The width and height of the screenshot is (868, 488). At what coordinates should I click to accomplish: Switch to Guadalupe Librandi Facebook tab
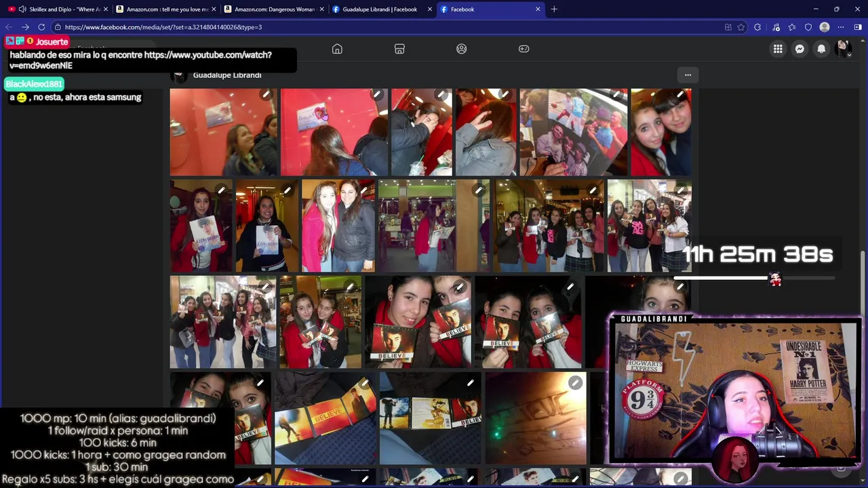(381, 9)
